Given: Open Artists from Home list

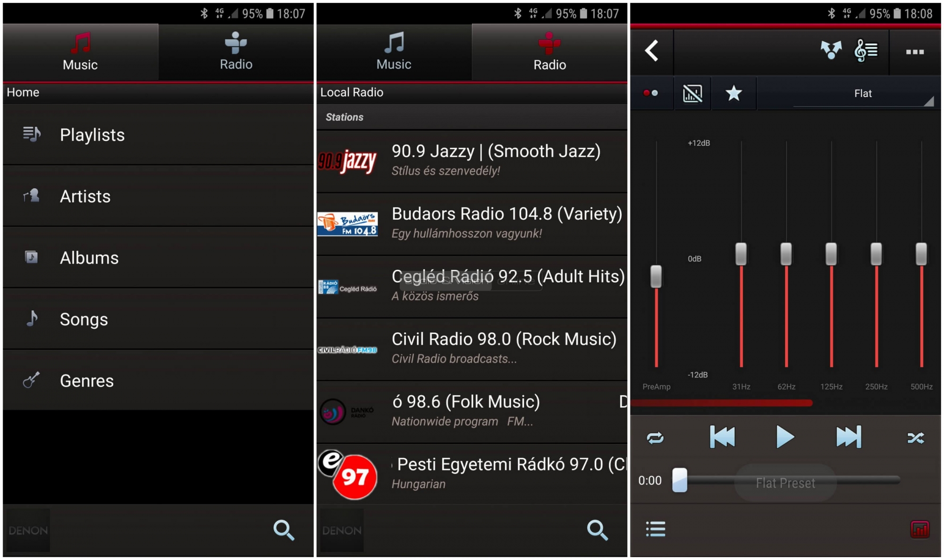Looking at the screenshot, I should pyautogui.click(x=158, y=196).
